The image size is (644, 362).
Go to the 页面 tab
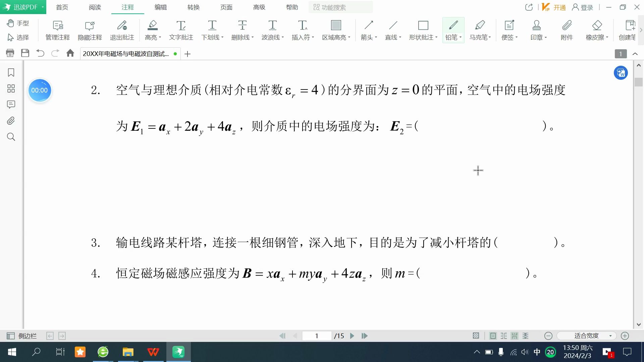click(x=226, y=7)
